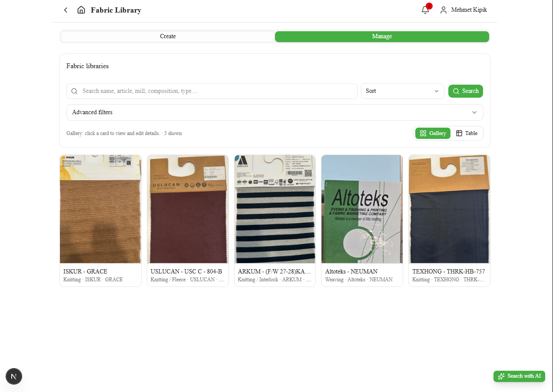Click the USLUCAN - USC C - 804-B title
Screen dimensions: 553x392
tap(186, 272)
